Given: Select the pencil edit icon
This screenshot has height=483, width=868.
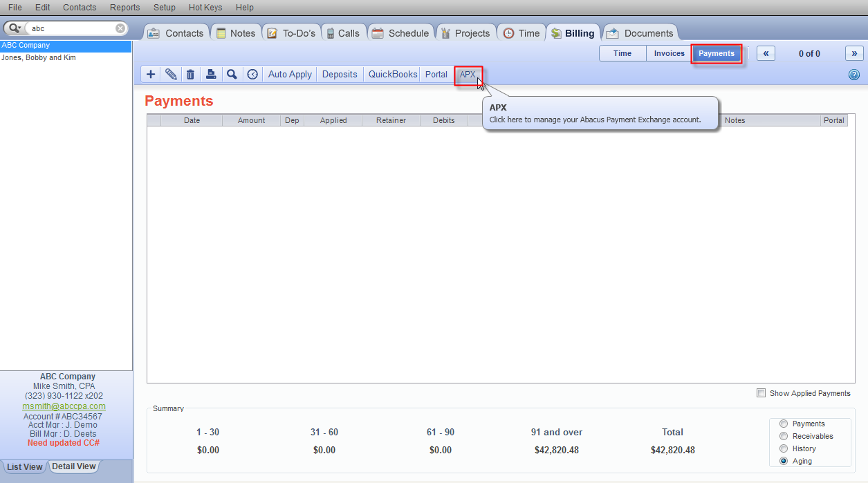Looking at the screenshot, I should [x=170, y=74].
